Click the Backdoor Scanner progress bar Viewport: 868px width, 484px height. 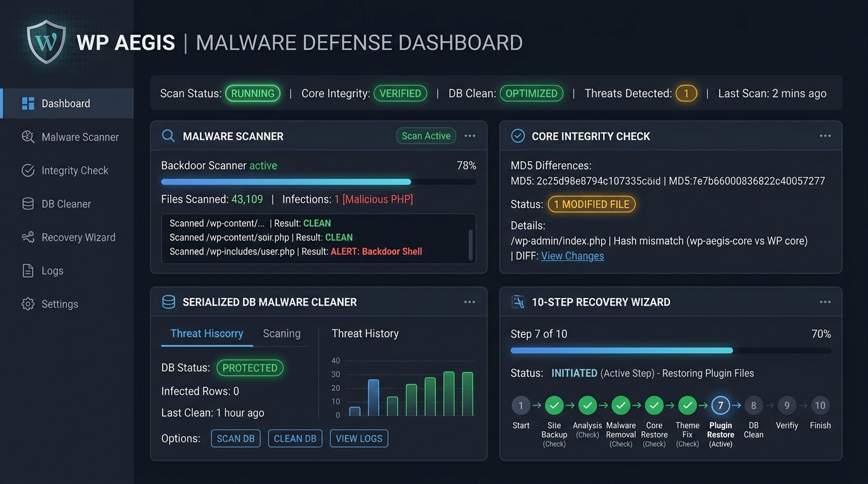(x=319, y=181)
